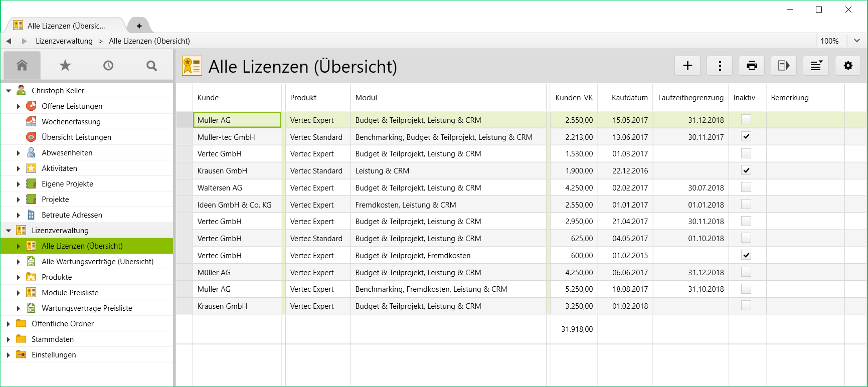
Task: Click the Wartungsverträge Preisliste tree icon
Action: coord(31,308)
